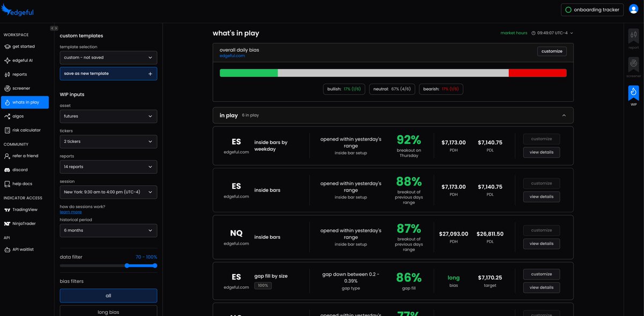Collapse the sidebar with the arrows icon

[54, 28]
